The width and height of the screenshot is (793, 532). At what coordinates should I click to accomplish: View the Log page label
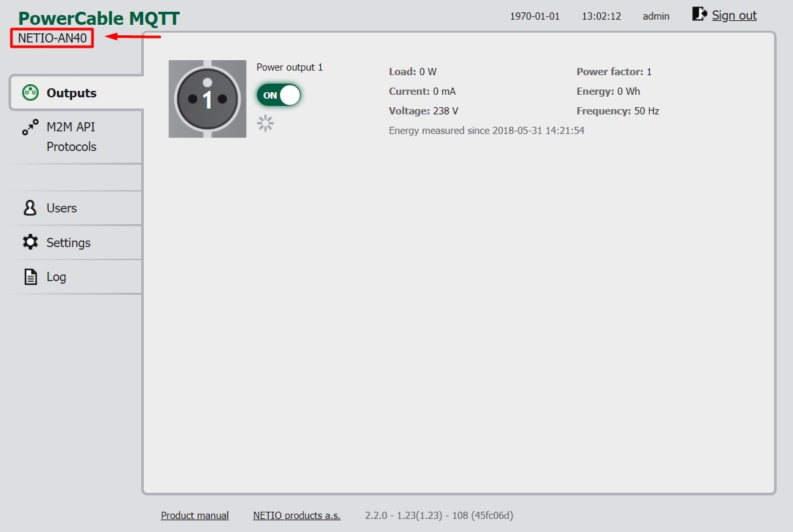point(56,277)
